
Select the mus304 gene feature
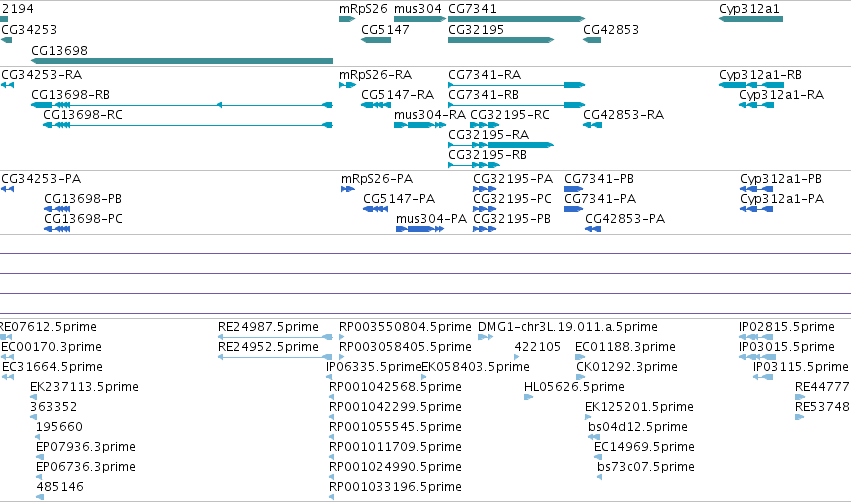coord(420,19)
